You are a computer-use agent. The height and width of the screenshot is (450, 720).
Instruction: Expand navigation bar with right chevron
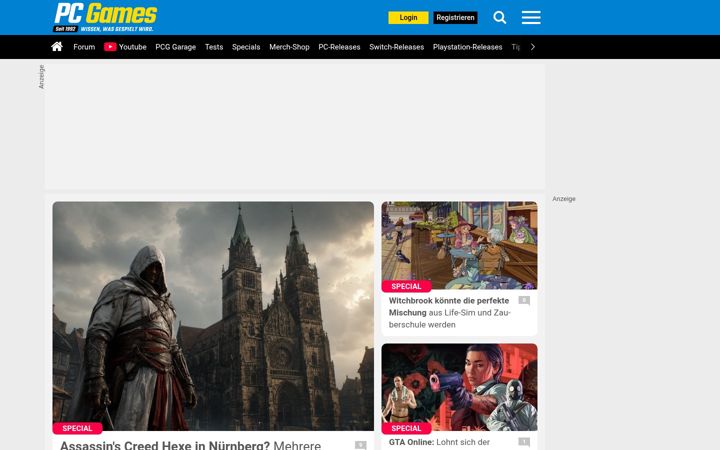(x=533, y=47)
